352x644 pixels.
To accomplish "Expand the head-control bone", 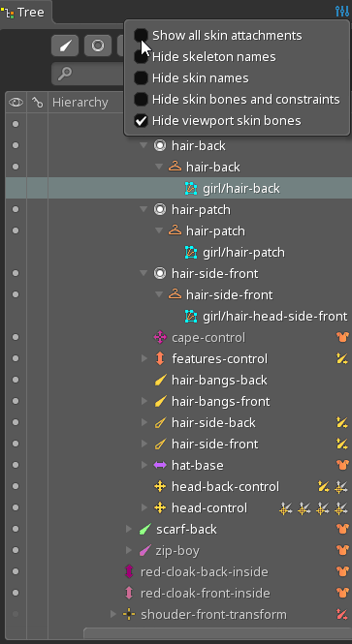I will coord(144,508).
